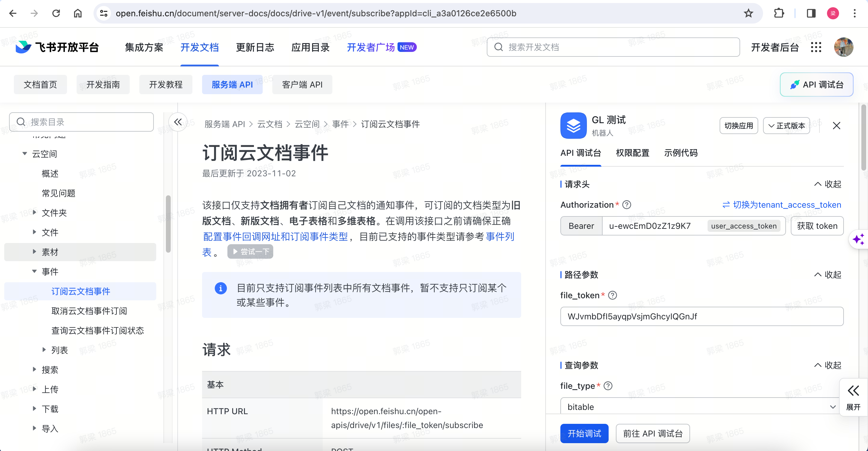Click the 获取 token button
868x451 pixels.
point(817,226)
